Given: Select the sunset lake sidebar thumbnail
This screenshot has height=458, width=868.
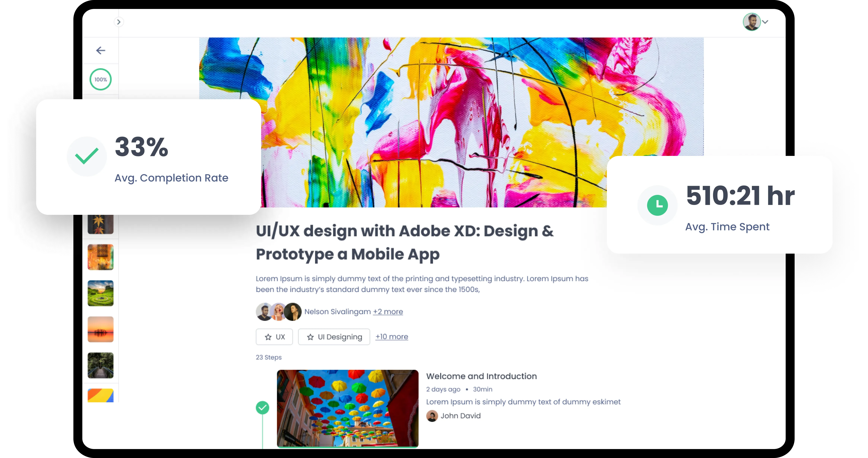Looking at the screenshot, I should 100,329.
